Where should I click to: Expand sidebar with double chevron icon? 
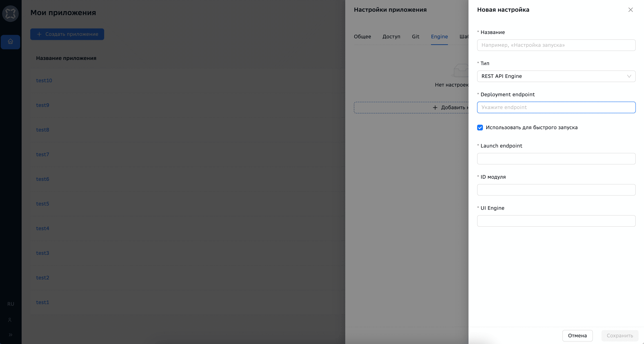click(x=10, y=335)
